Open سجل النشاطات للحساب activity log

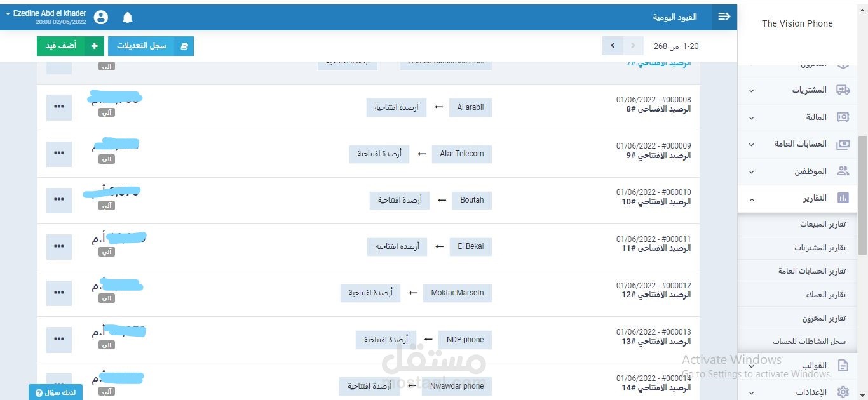click(797, 342)
